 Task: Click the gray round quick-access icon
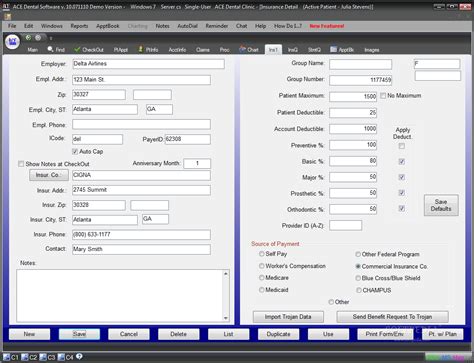tap(38, 38)
